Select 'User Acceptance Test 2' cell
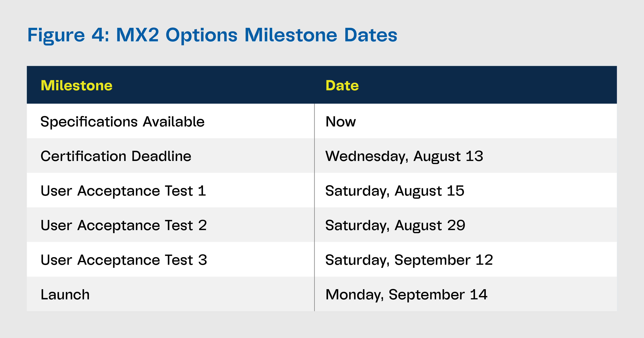The height and width of the screenshot is (338, 644). click(124, 225)
